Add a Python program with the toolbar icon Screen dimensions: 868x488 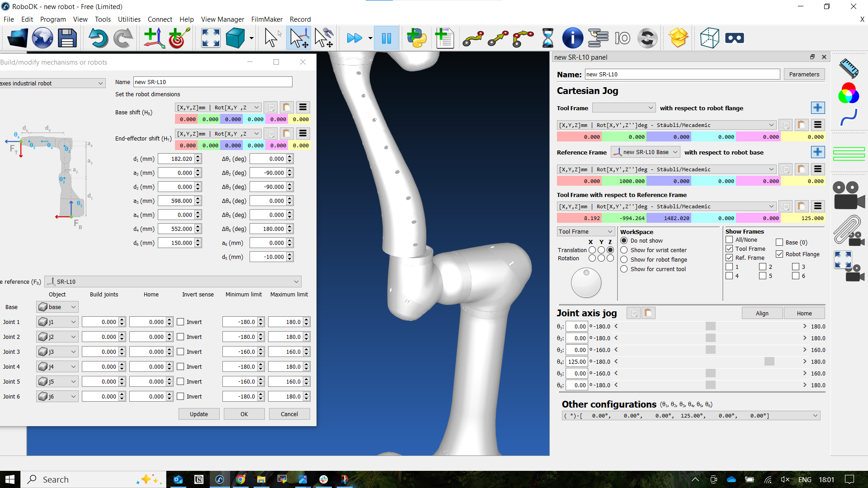point(416,38)
